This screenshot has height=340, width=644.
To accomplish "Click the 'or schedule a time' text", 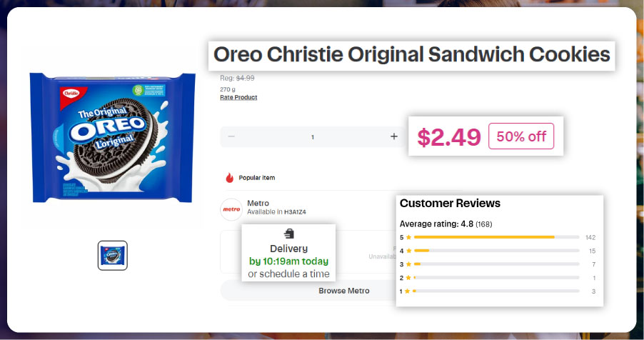I will 288,274.
